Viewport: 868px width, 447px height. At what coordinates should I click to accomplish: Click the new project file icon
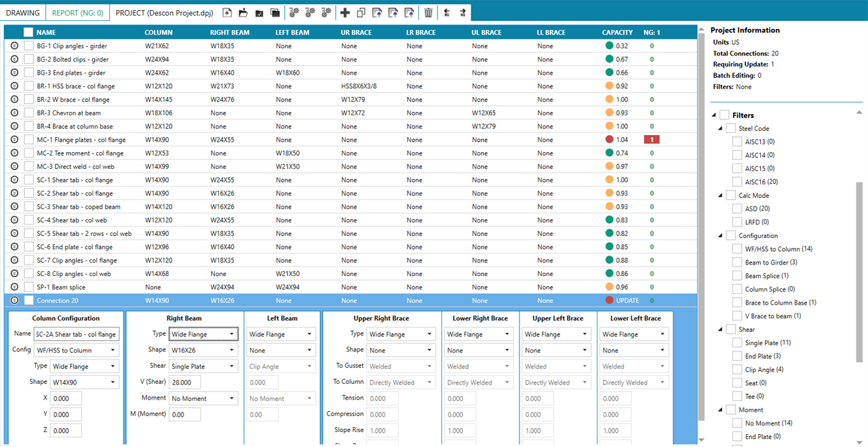coord(227,12)
